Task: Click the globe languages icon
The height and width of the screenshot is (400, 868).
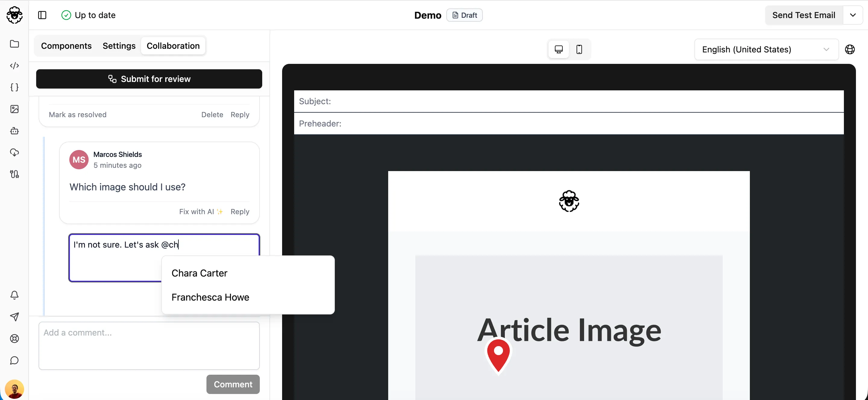Action: point(850,49)
